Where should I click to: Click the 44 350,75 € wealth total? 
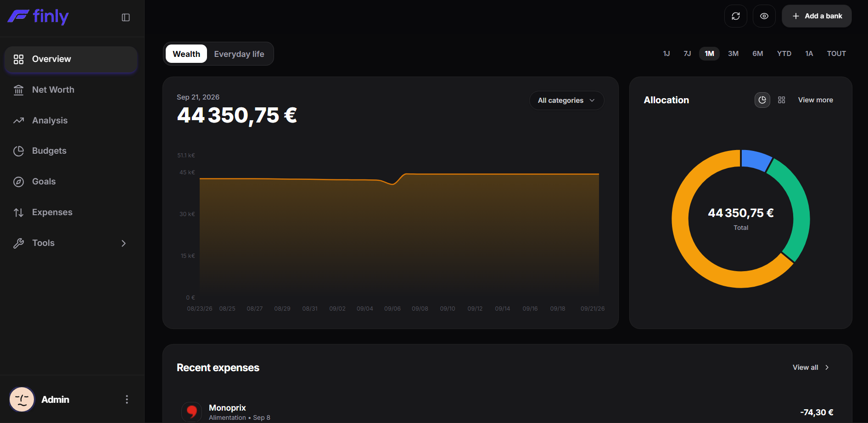[237, 115]
